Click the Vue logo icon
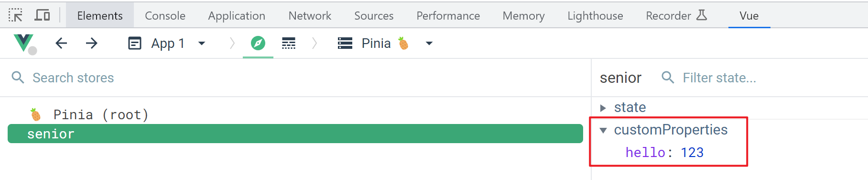This screenshot has height=180, width=868. pyautogui.click(x=24, y=43)
